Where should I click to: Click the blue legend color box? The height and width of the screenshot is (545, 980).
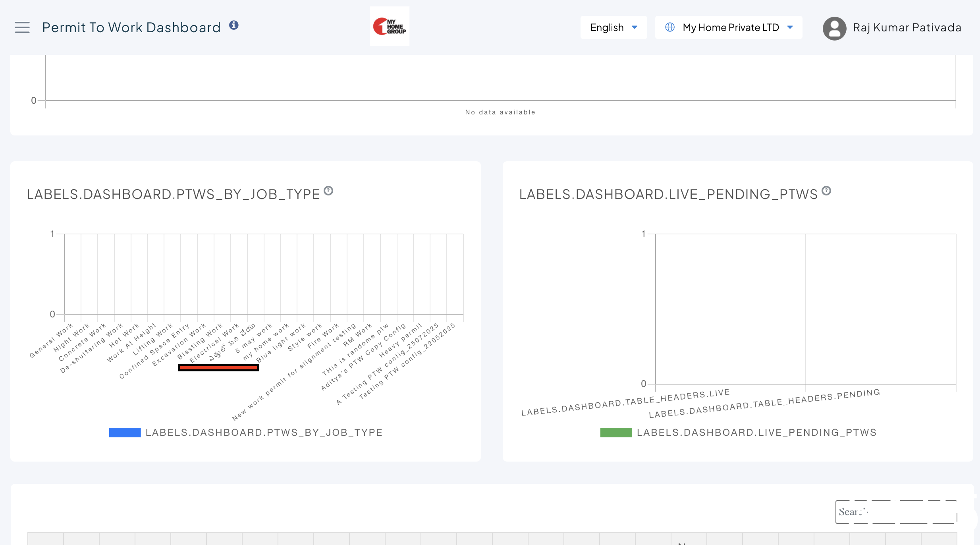pyautogui.click(x=125, y=433)
